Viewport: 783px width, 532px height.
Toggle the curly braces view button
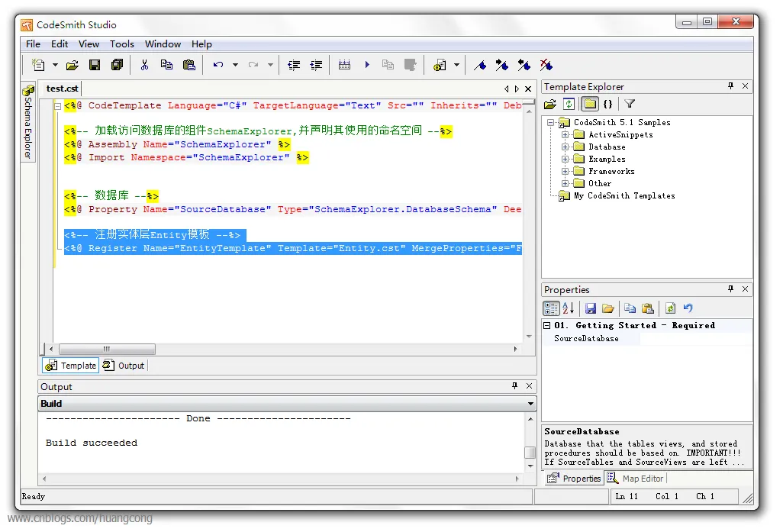pyautogui.click(x=607, y=104)
